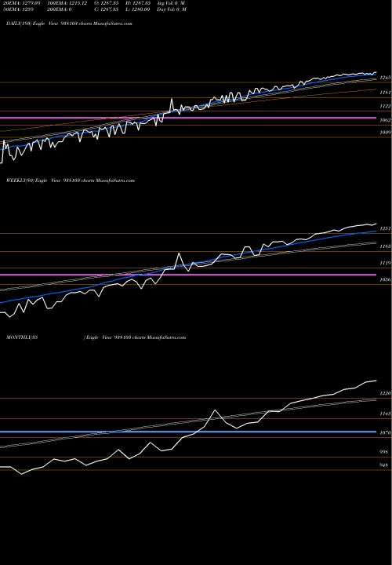Click the blue level line in monthly chart
Screen dimensions: 392x565
188,432
